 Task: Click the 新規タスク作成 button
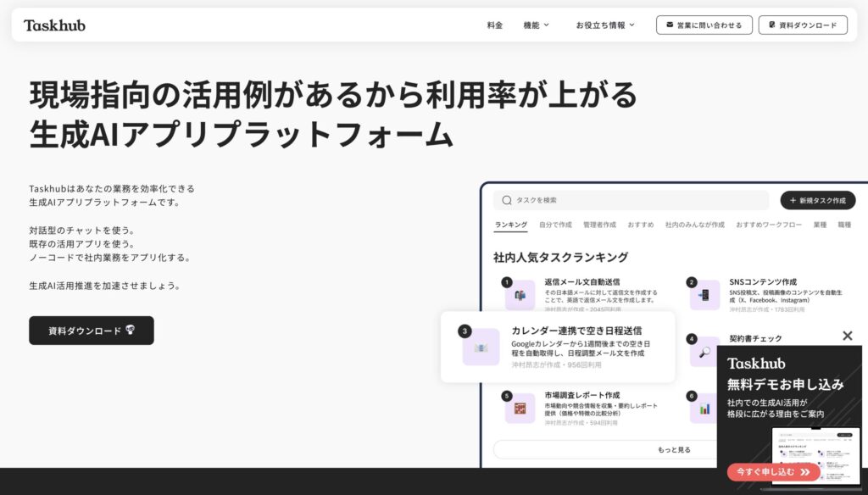817,200
